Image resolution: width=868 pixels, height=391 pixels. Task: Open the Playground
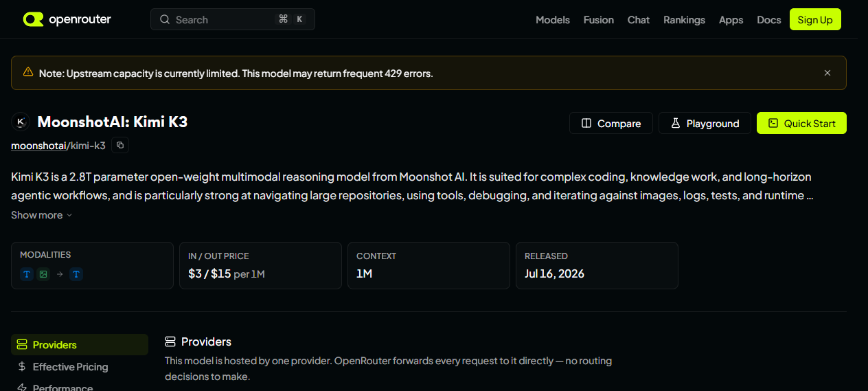[x=705, y=123]
